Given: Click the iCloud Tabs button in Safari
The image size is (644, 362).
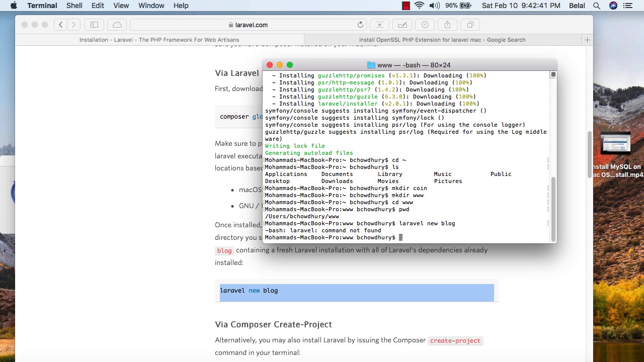Looking at the screenshot, I should pyautogui.click(x=117, y=25).
